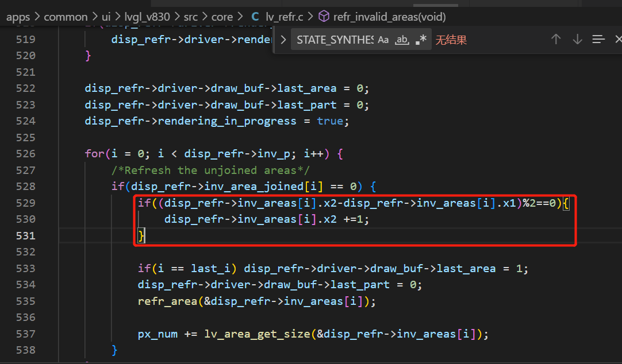Screen dimensions: 622x364
Task: Click the refr_area call on line 535
Action: coord(256,301)
